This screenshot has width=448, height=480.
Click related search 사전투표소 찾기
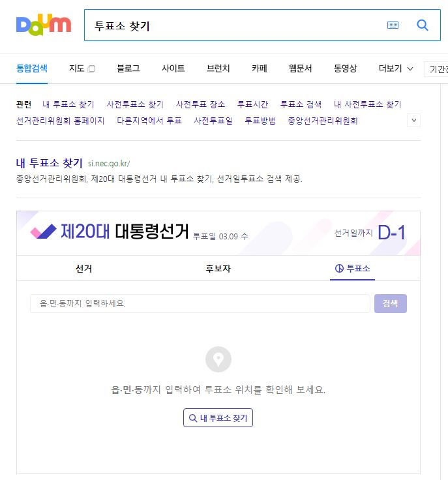pos(135,104)
